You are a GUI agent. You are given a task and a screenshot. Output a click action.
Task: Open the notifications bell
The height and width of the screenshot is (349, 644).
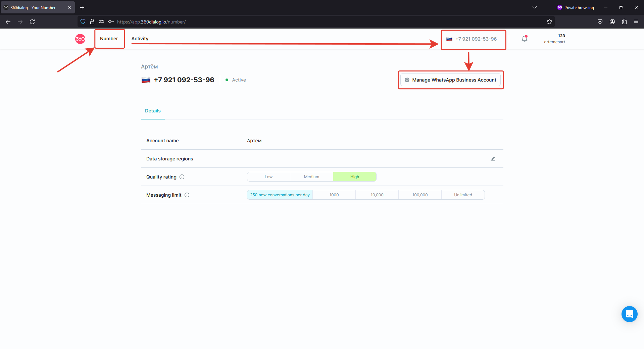point(525,39)
